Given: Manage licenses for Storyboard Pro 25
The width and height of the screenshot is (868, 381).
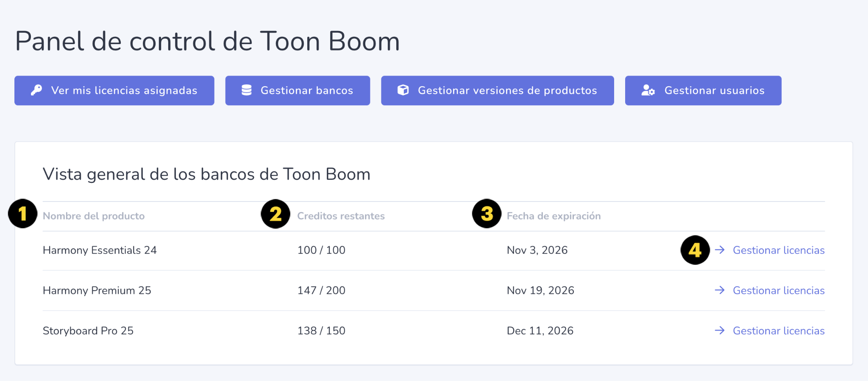Looking at the screenshot, I should 779,331.
